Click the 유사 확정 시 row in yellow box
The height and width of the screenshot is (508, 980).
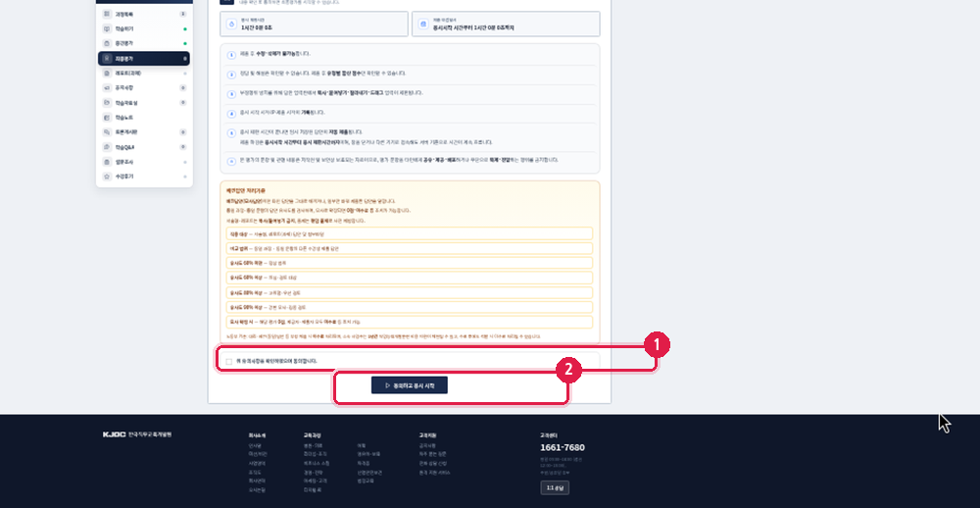click(x=410, y=323)
